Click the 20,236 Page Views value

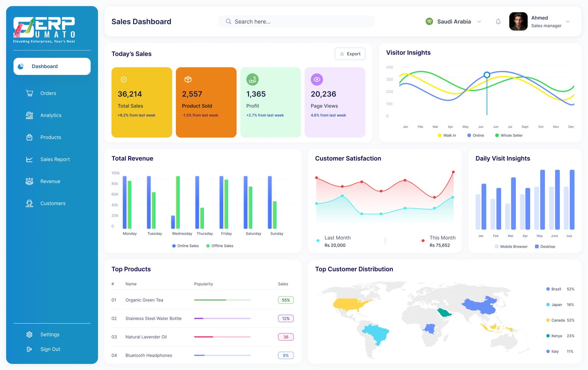tap(323, 94)
